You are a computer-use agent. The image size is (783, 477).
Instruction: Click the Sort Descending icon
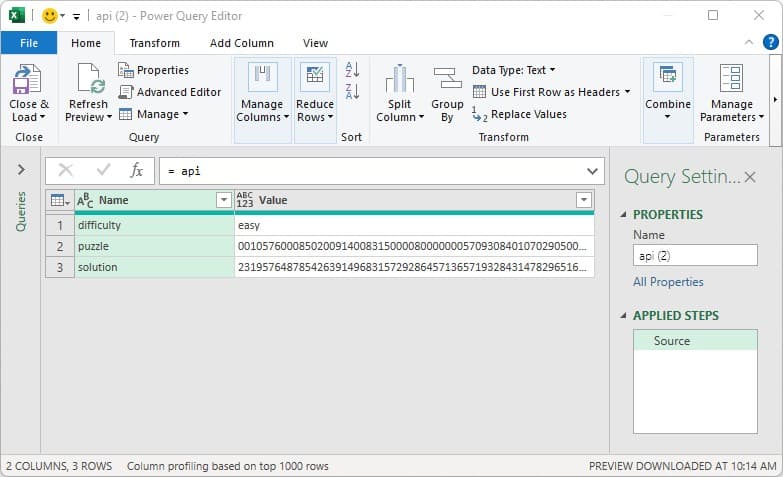pyautogui.click(x=352, y=92)
